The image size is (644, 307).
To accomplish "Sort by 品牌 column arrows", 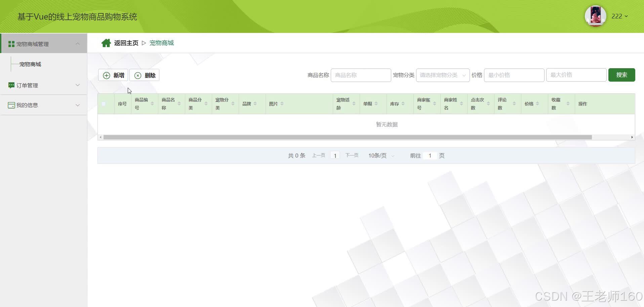I will pyautogui.click(x=255, y=104).
